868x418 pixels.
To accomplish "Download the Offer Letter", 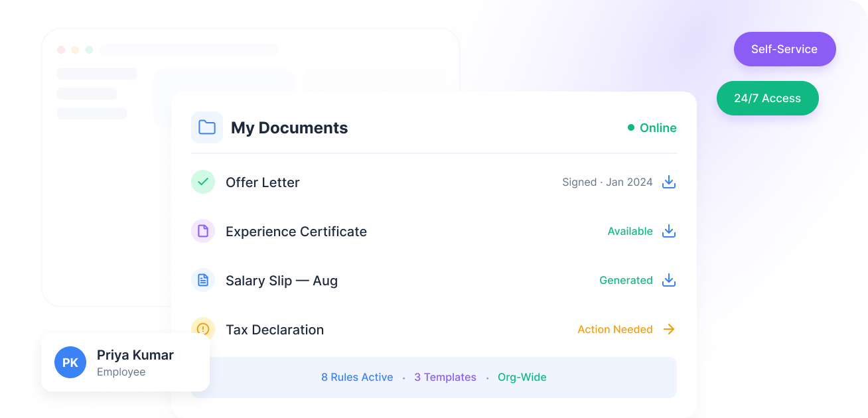I will 669,182.
